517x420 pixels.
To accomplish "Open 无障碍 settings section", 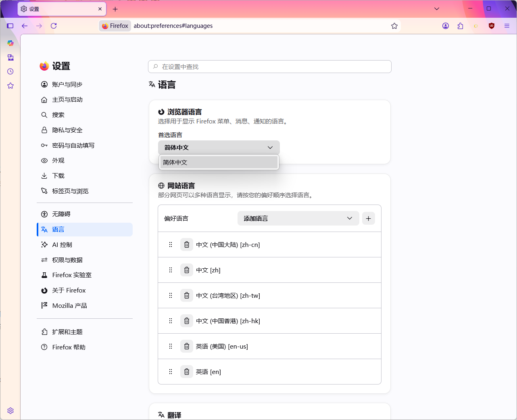I will (x=85, y=214).
